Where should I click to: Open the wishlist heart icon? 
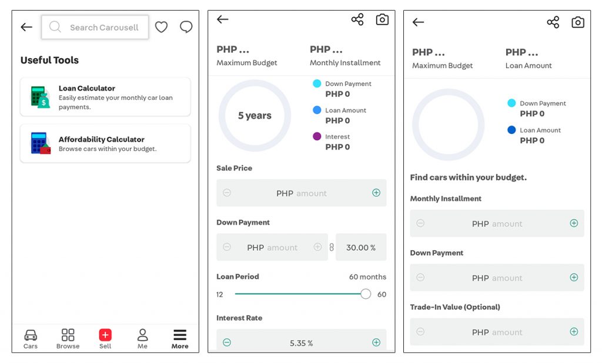(x=161, y=27)
